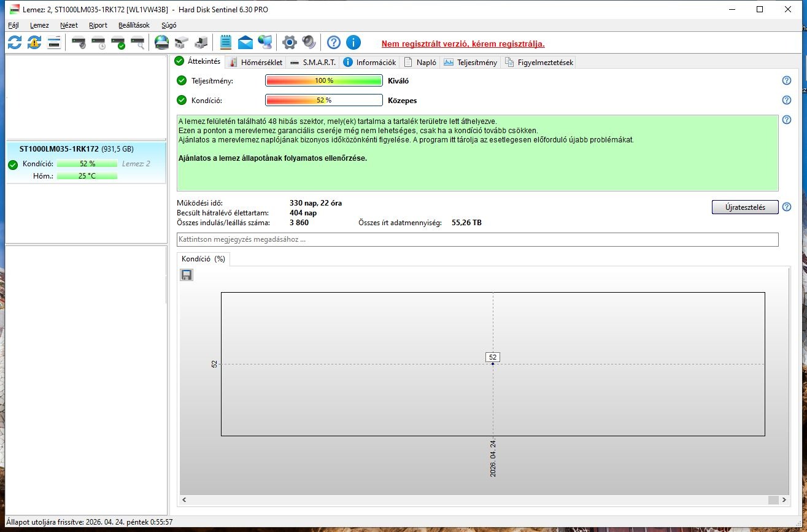Click the chart scrollbar right arrow
This screenshot has width=807, height=532.
tap(784, 500)
